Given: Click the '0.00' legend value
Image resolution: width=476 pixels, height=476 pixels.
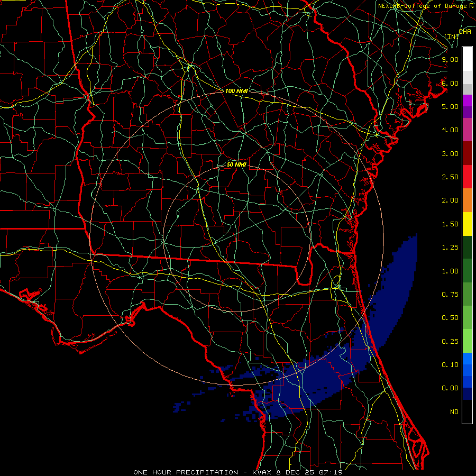Looking at the screenshot, I should (450, 388).
